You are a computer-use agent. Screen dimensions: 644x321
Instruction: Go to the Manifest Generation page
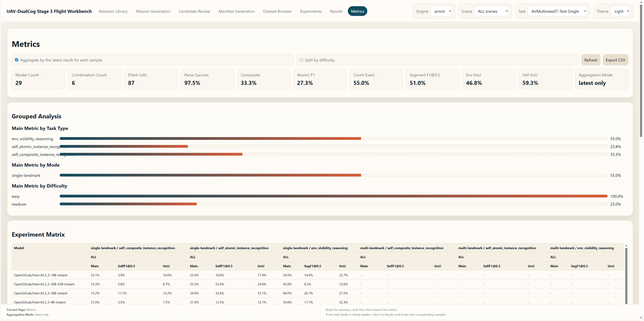point(236,11)
